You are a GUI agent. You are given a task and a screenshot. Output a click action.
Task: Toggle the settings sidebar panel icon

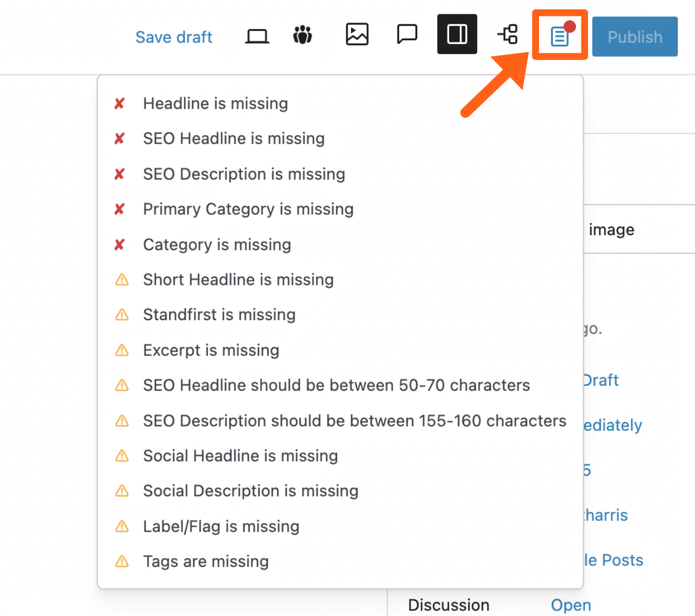pyautogui.click(x=457, y=34)
